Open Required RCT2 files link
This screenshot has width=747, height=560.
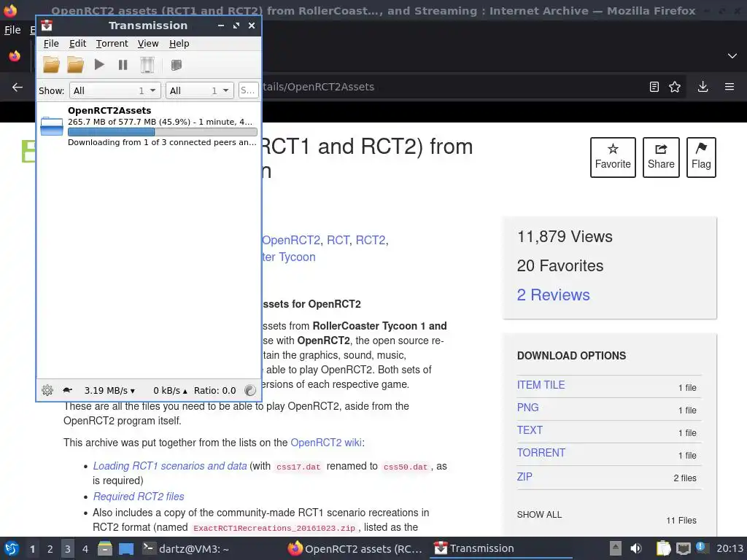coord(138,496)
